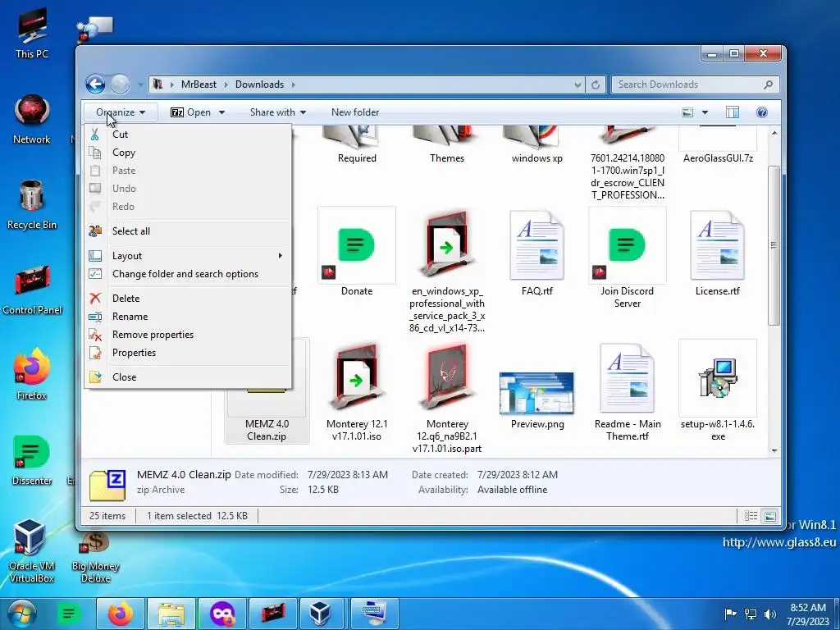Select the en_windows_xp_professional ISO file
The image size is (840, 630).
(447, 271)
